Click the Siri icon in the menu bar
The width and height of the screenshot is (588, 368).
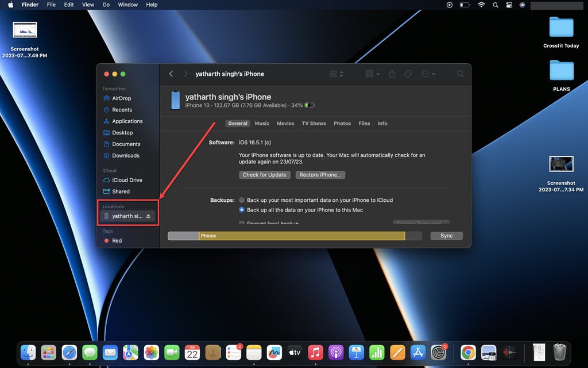coord(522,5)
